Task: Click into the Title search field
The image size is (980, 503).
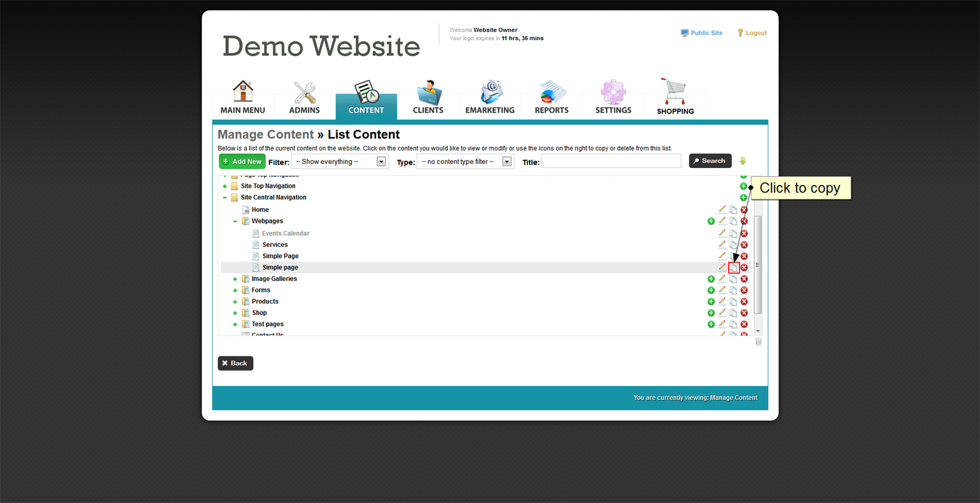Action: pos(611,162)
